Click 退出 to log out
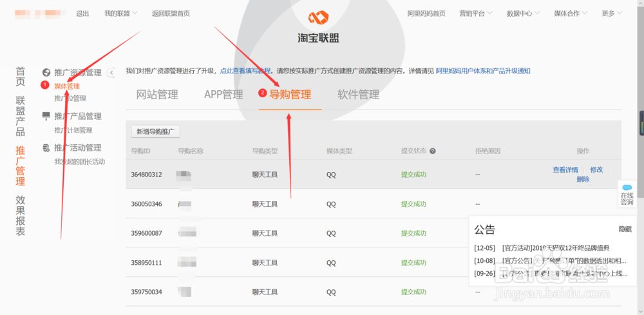This screenshot has width=644, height=315. coord(82,14)
